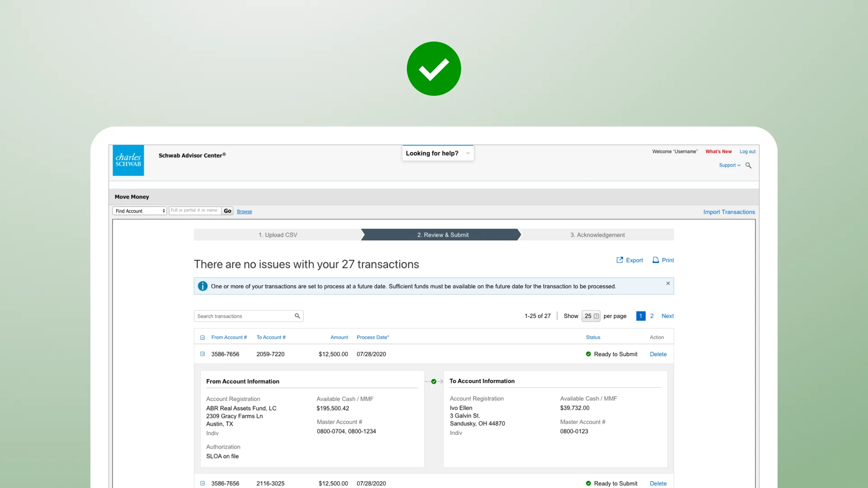This screenshot has width=868, height=488.
Task: Click the Charles Schwab logo
Action: 128,160
